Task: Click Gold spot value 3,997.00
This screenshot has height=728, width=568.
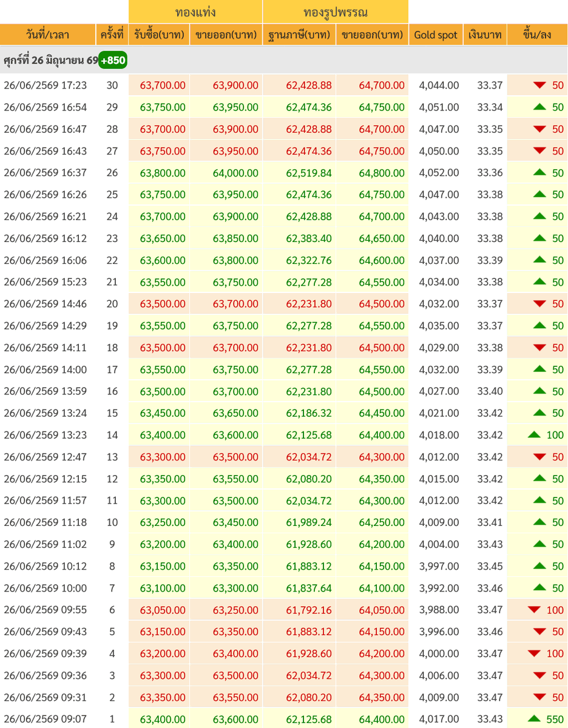Action: tap(439, 566)
